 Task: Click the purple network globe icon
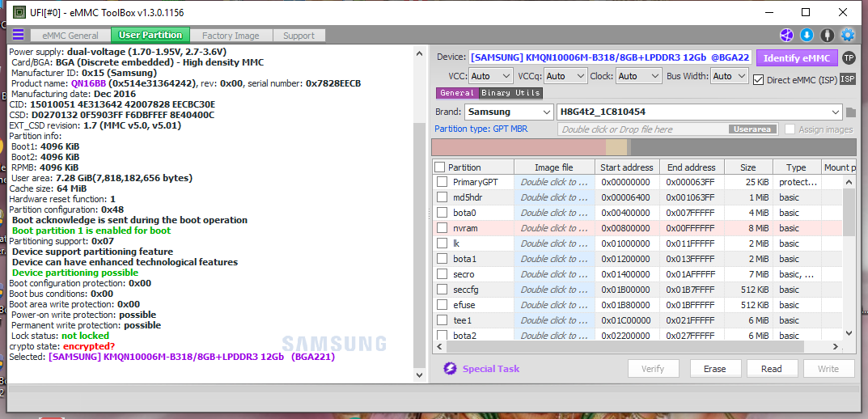(786, 35)
